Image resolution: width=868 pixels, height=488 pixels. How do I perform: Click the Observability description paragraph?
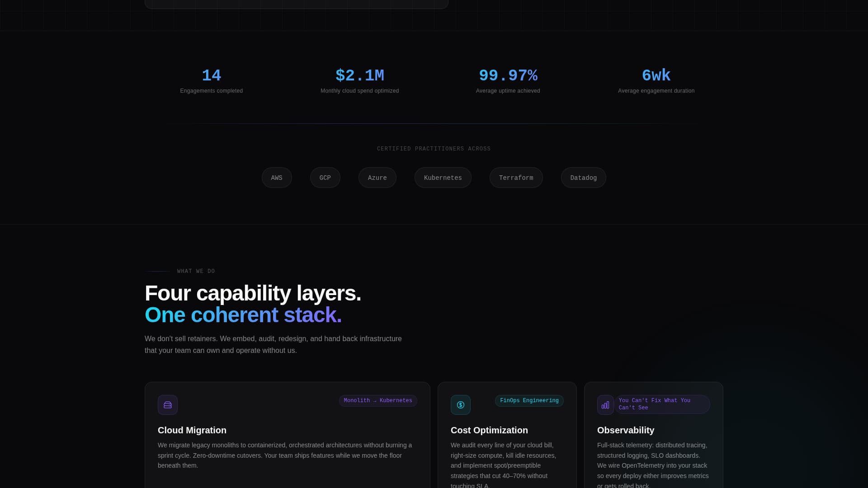click(x=653, y=465)
